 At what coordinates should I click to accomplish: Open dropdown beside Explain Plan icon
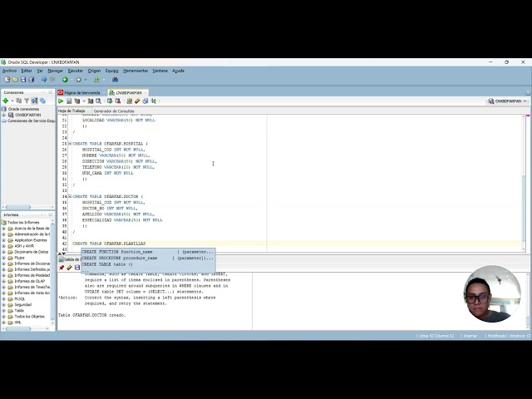pyautogui.click(x=84, y=101)
